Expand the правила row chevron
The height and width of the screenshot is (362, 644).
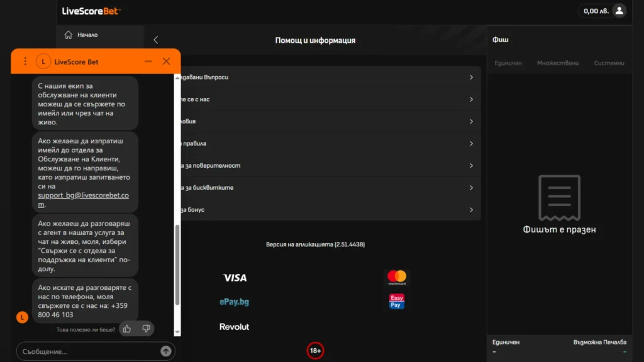tap(471, 144)
